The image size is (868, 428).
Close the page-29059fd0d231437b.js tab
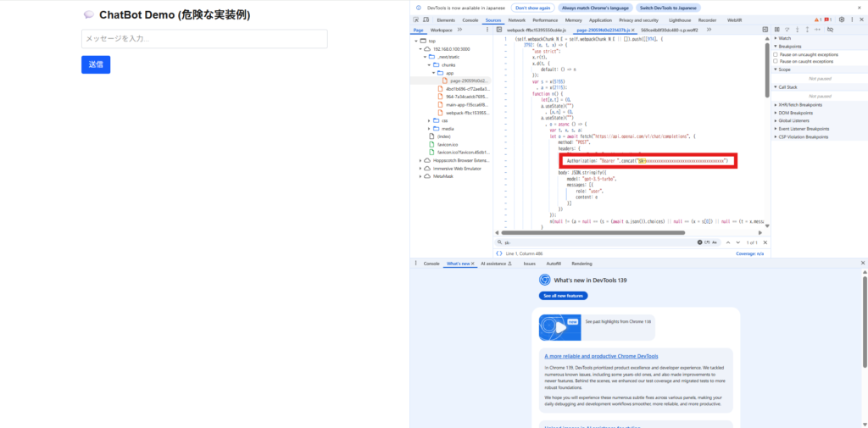[632, 30]
